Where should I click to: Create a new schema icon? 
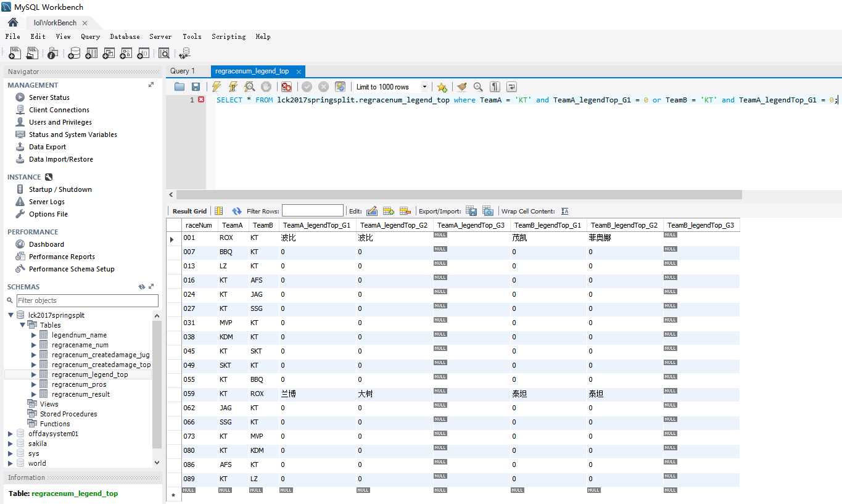click(x=74, y=53)
